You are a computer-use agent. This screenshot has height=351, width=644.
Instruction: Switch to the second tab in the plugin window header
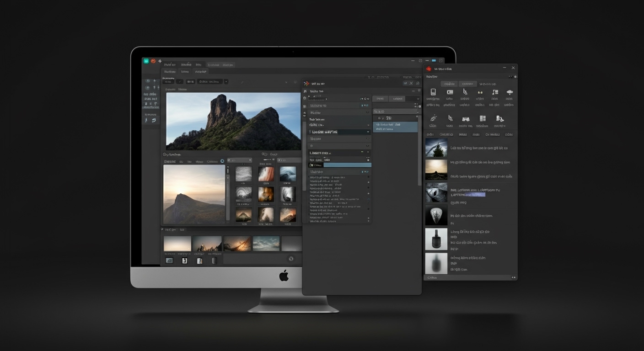coord(468,84)
